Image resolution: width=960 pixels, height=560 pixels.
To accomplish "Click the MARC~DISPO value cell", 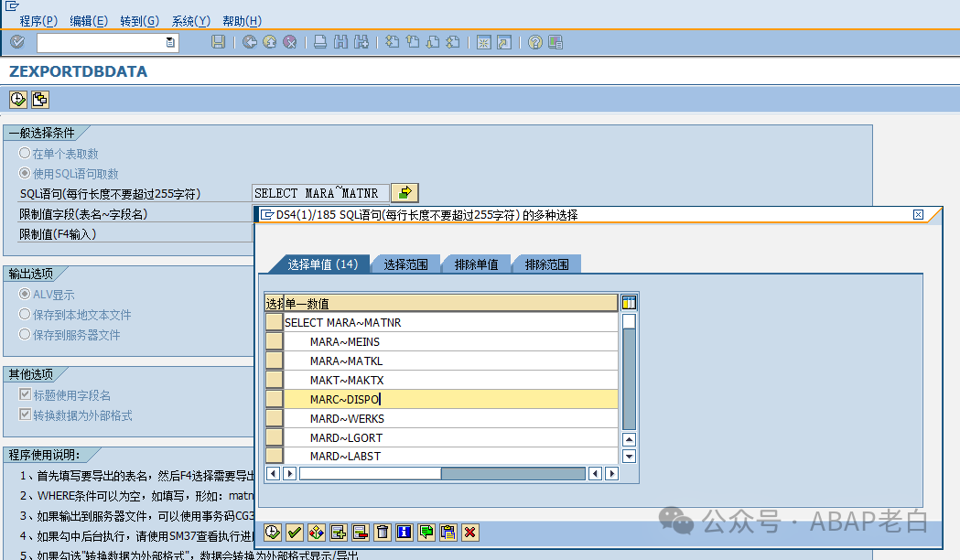I will (x=450, y=399).
